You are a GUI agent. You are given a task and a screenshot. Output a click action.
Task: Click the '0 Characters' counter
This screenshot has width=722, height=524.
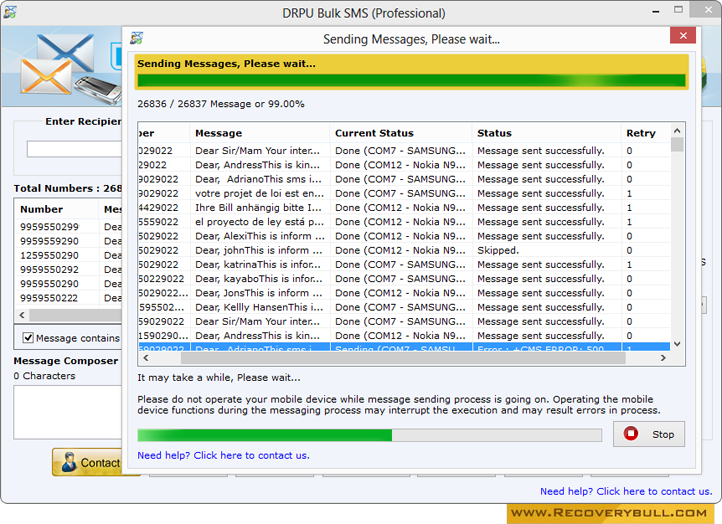44,376
